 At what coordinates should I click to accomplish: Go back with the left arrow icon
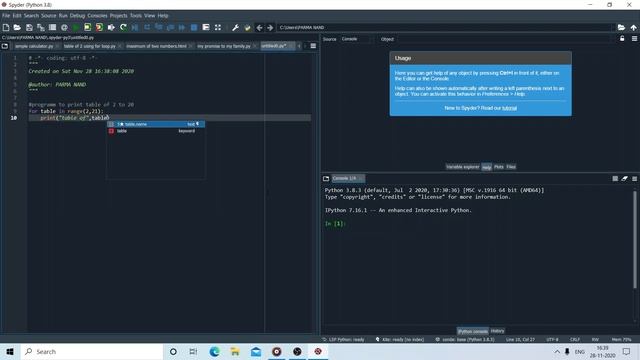pyautogui.click(x=259, y=27)
